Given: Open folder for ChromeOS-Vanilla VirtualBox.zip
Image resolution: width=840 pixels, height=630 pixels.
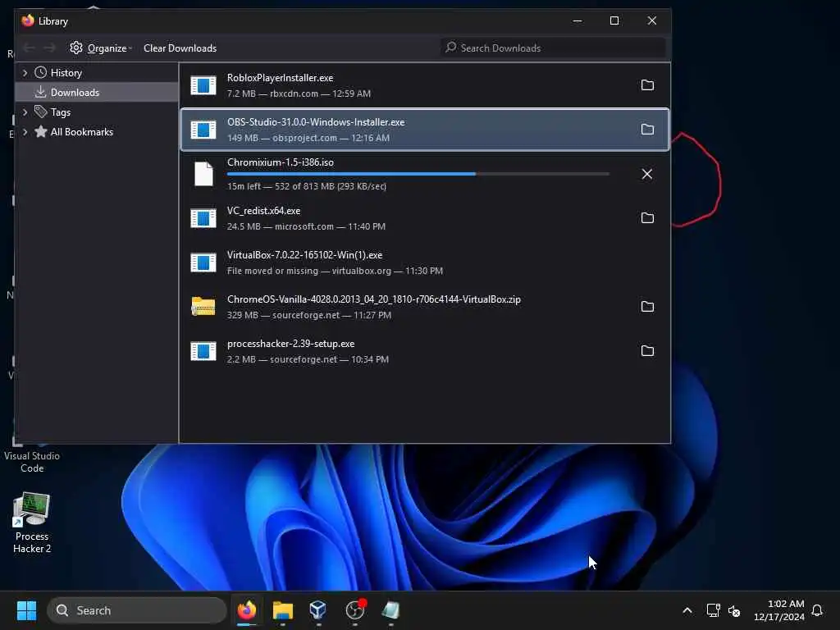Looking at the screenshot, I should pos(647,307).
